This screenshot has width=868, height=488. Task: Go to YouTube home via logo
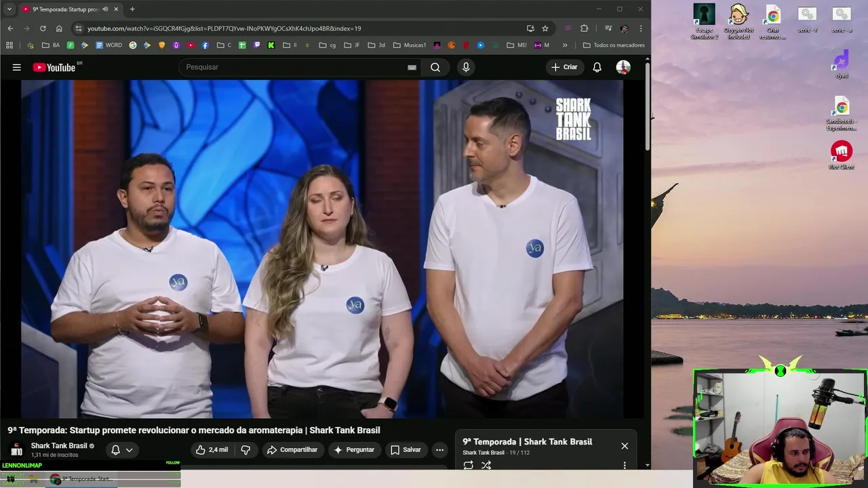point(54,67)
